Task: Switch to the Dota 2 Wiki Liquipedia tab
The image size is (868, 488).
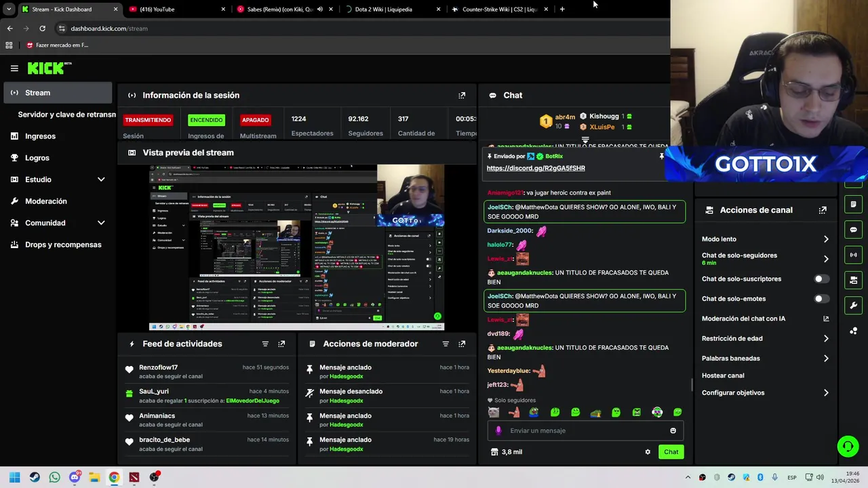Action: pos(393,9)
